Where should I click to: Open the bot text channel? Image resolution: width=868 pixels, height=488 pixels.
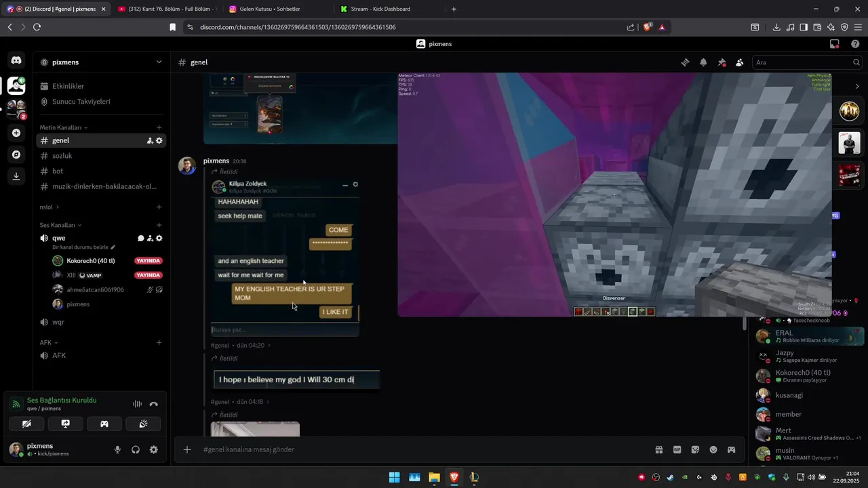click(102, 171)
